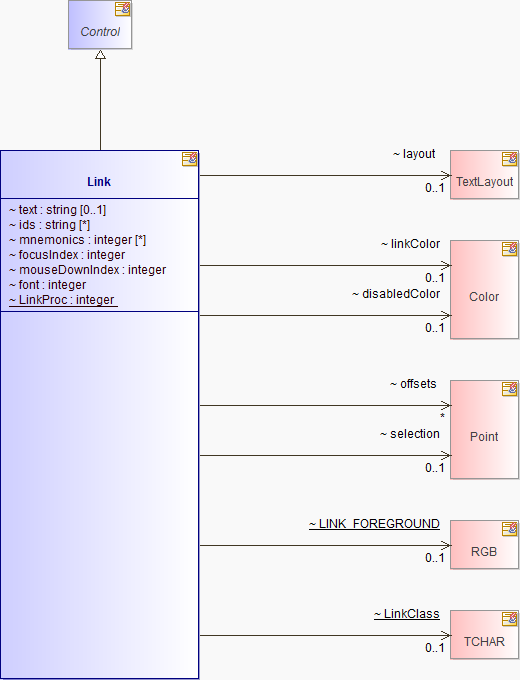The height and width of the screenshot is (680, 520).
Task: Click the disabledColor association label
Action: [396, 294]
